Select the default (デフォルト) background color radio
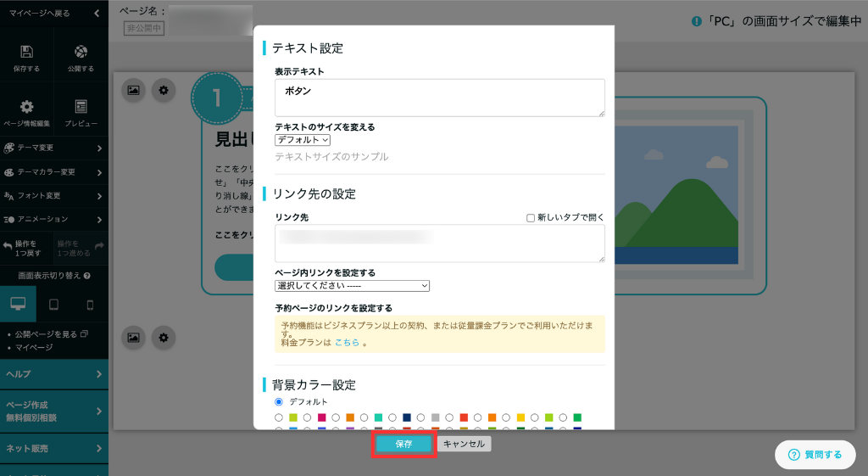 coord(280,401)
